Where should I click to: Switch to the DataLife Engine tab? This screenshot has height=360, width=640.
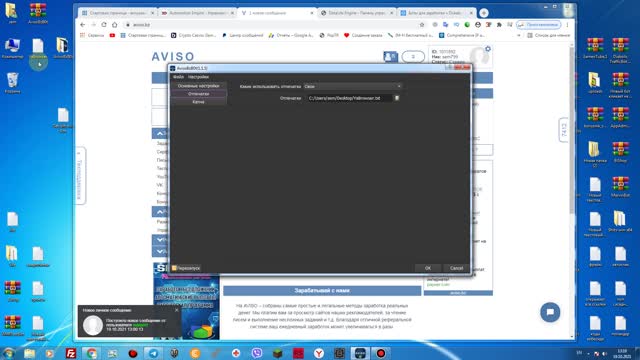tap(356, 13)
